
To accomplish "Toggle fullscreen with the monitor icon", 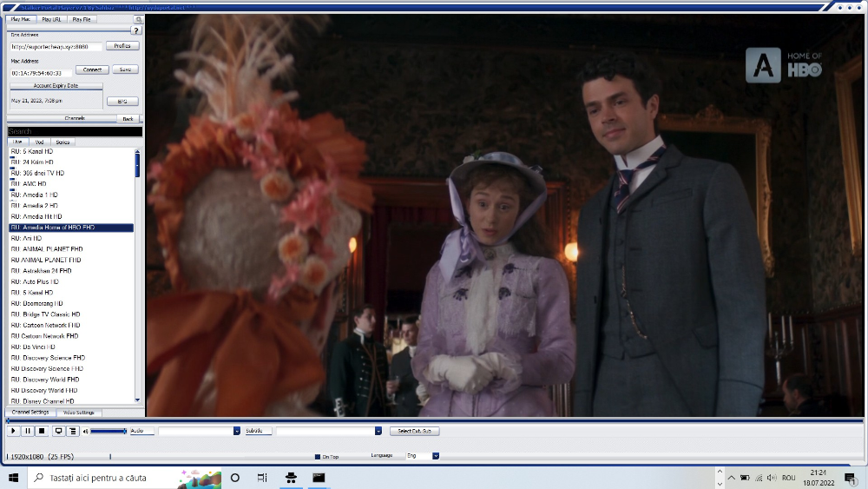I will [58, 431].
